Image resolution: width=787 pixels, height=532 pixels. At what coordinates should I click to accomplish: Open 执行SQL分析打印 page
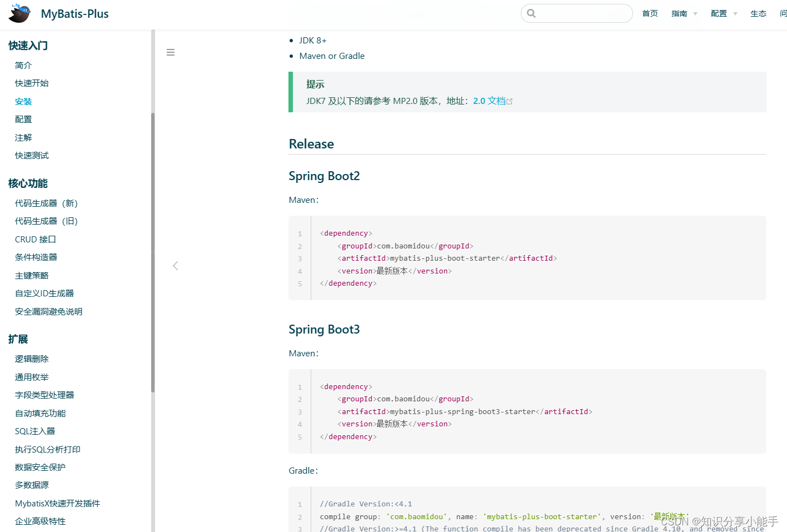[48, 450]
